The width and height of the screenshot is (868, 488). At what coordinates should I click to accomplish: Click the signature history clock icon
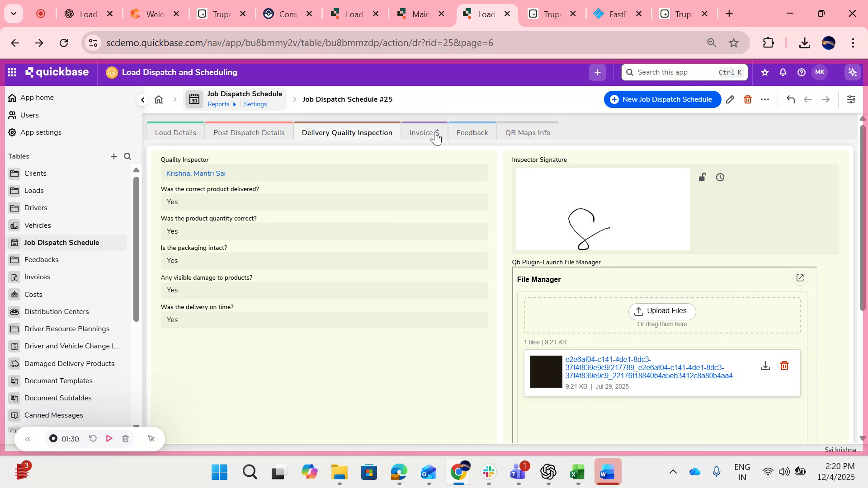[720, 177]
